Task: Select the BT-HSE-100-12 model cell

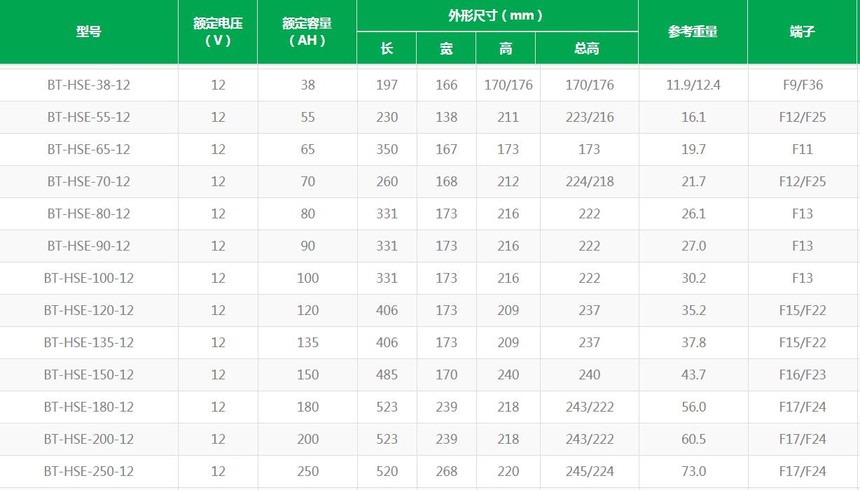Action: (x=88, y=278)
